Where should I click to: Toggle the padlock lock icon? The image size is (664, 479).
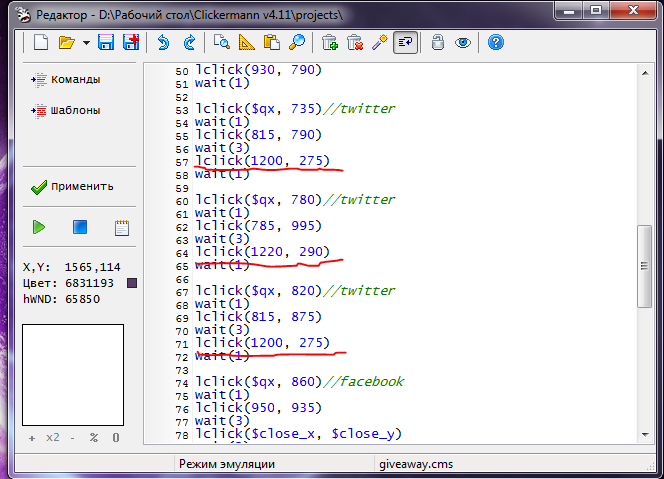tap(437, 43)
